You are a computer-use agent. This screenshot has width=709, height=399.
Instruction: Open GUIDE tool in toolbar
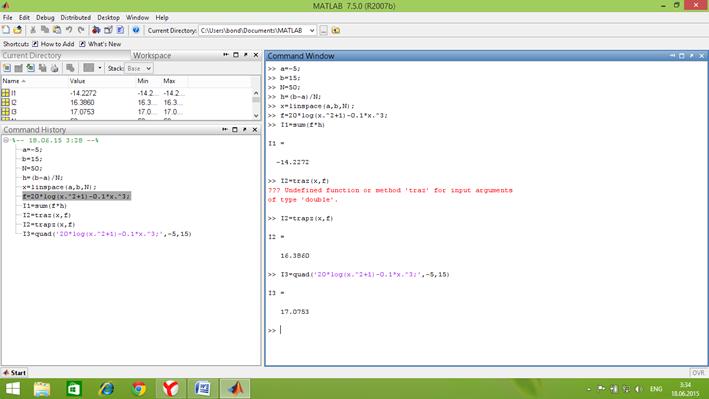pos(108,30)
